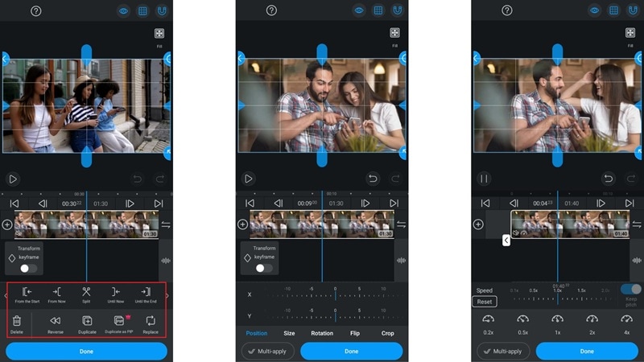Select the timeline clip thumbnail in left screen
Screen dimensions: 644x362
click(x=86, y=224)
